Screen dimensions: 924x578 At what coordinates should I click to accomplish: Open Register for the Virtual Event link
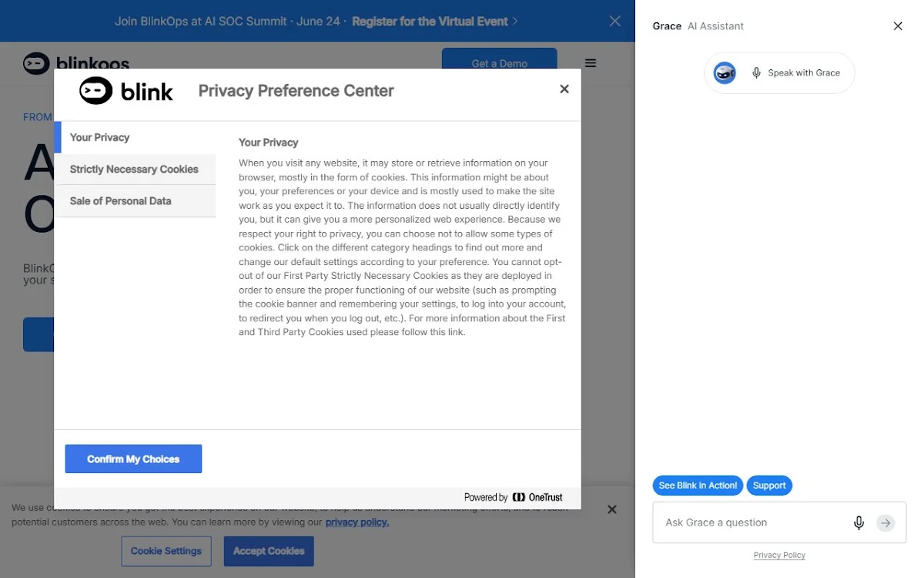click(x=435, y=21)
